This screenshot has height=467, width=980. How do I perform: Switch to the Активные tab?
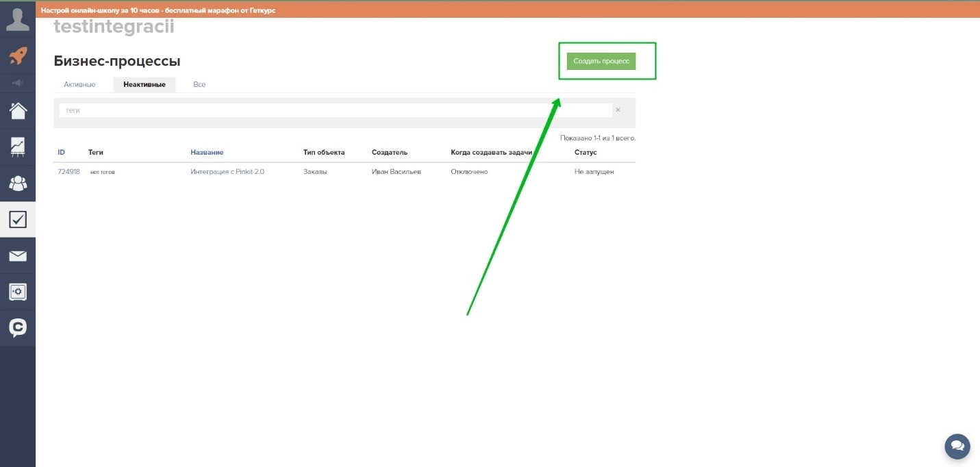coord(79,85)
